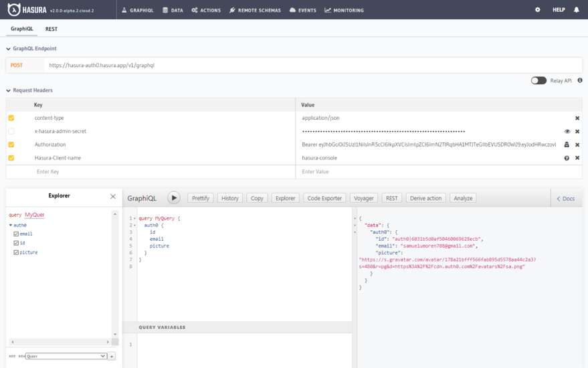This screenshot has width=588, height=368.
Task: Click the Analyze button
Action: (463, 198)
